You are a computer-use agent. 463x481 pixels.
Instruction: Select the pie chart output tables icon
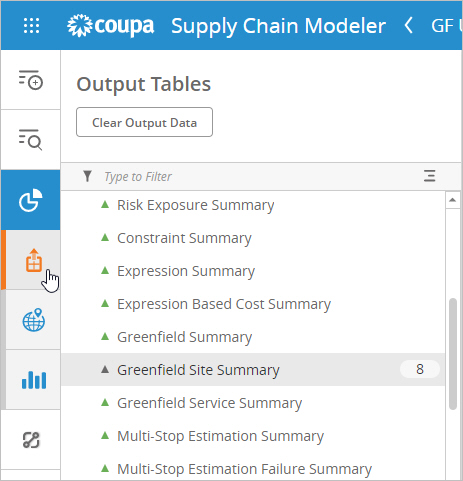30,200
